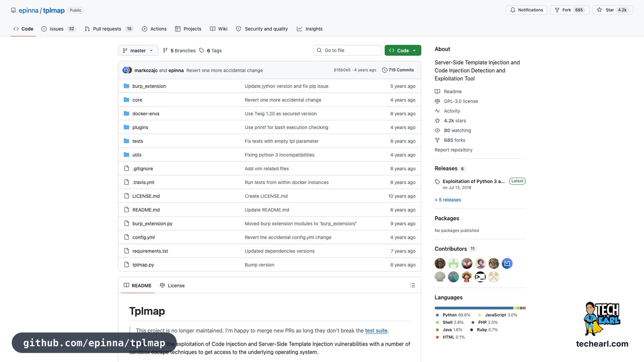The image size is (644, 362).
Task: Open the master branch dropdown
Action: (138, 51)
